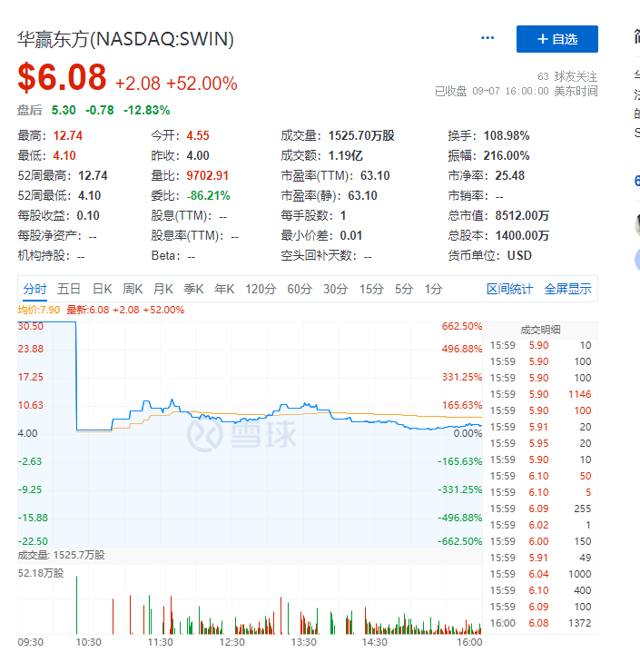Click the 16:00 trade row with 1372 volume
The height and width of the screenshot is (672, 640).
click(540, 623)
